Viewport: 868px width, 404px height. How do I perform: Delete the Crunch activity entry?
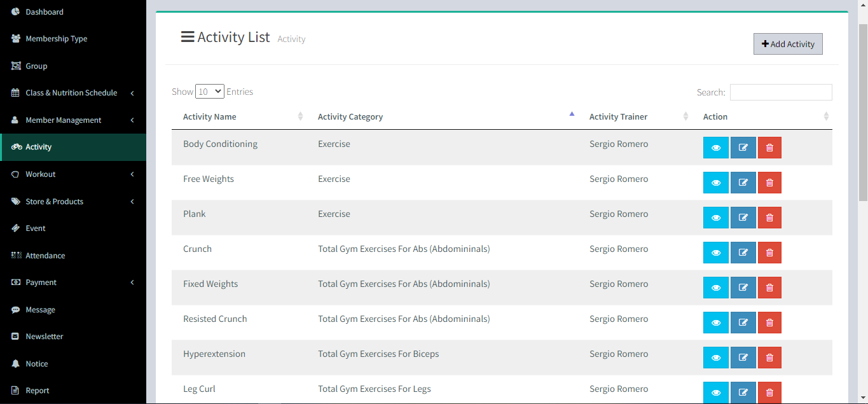click(769, 253)
